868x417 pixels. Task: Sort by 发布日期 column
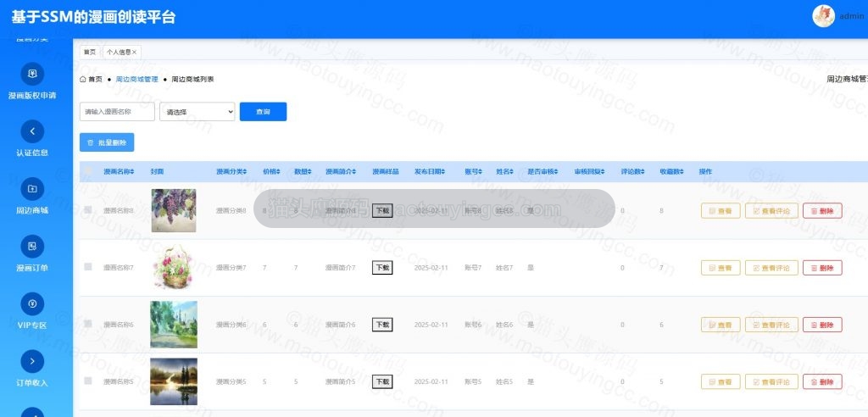tap(442, 172)
